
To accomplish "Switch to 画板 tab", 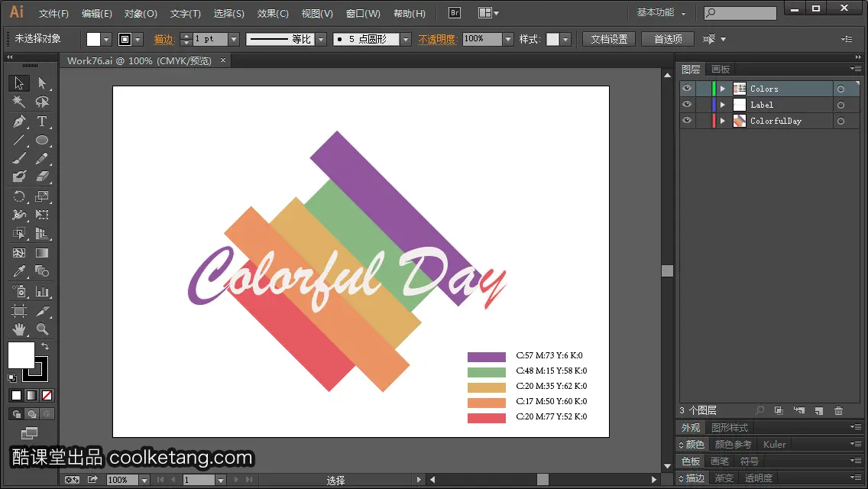I will coord(721,70).
